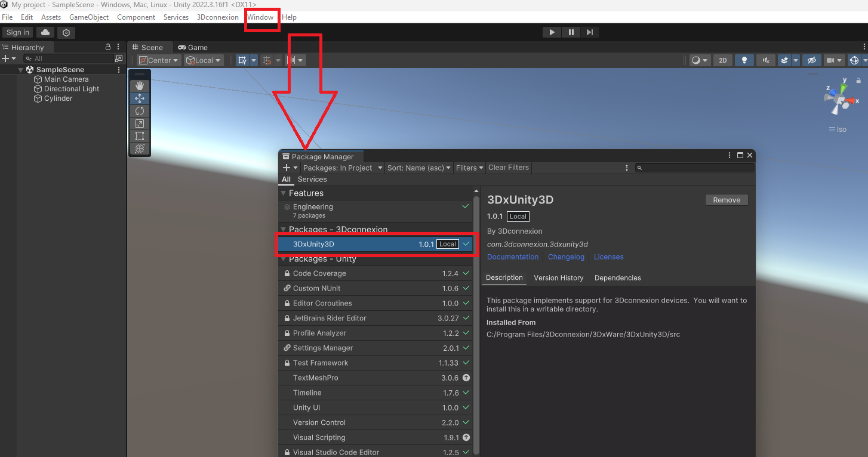Click the Step frame button
Screen dimensions: 868x457
590,32
